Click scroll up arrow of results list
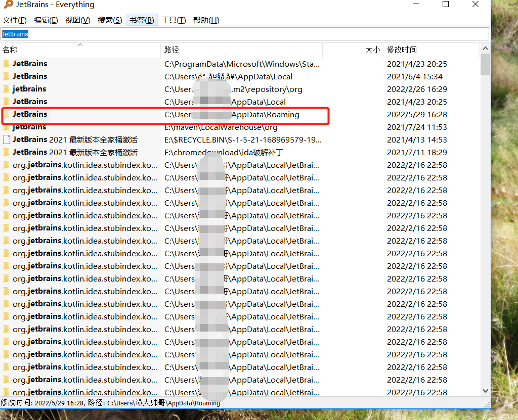 (485, 49)
